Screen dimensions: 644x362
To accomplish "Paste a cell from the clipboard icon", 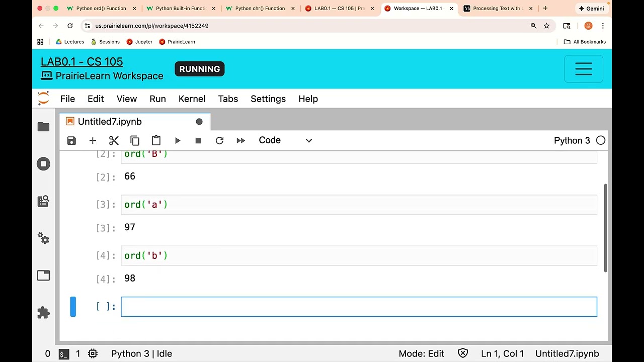I will 156,141.
